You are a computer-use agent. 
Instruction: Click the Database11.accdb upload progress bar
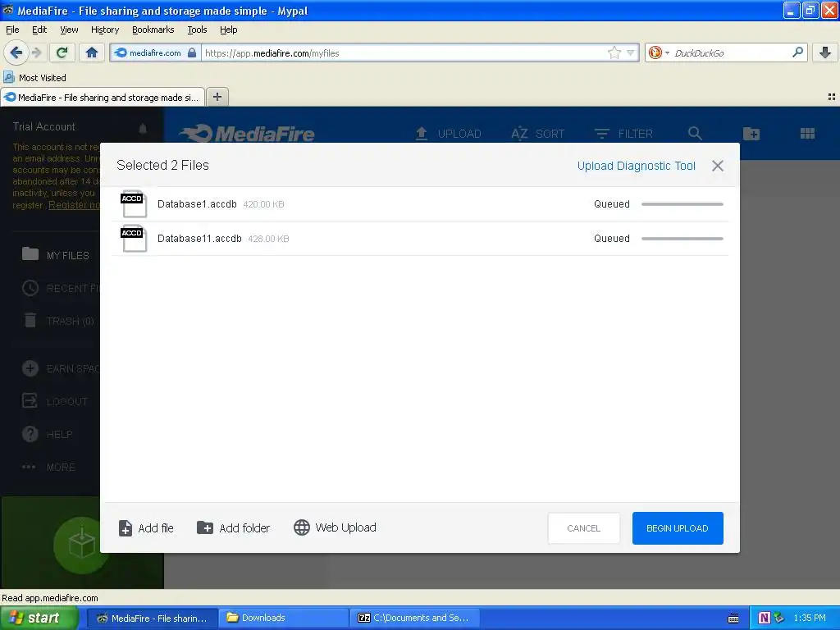pyautogui.click(x=682, y=239)
